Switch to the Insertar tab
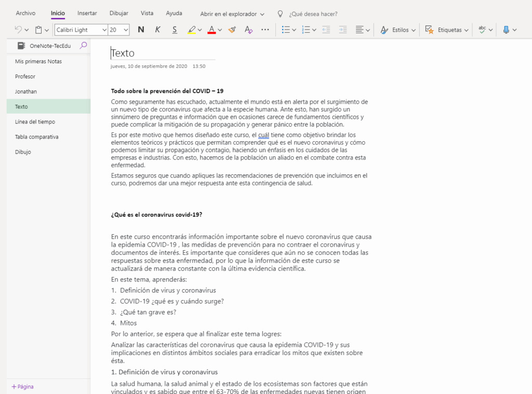This screenshot has height=394, width=532. tap(87, 13)
